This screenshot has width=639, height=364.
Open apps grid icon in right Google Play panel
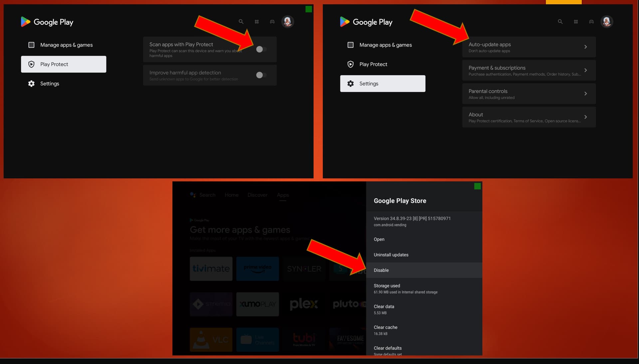click(x=576, y=22)
